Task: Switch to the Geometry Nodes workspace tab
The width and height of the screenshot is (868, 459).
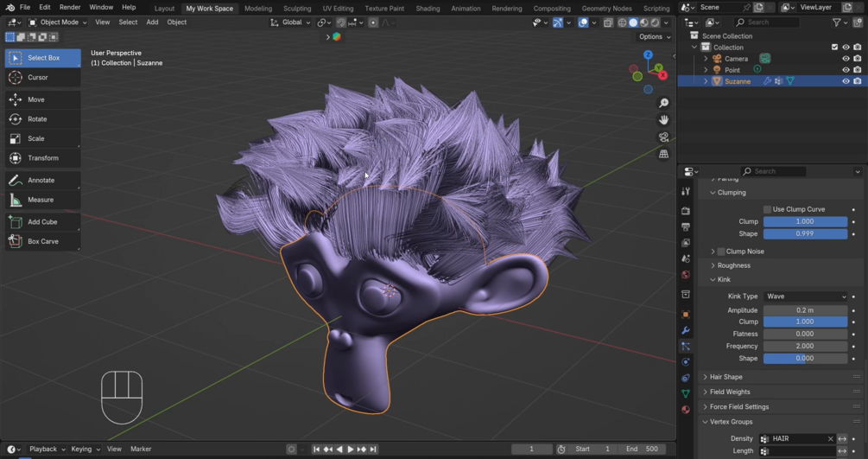Action: 606,9
